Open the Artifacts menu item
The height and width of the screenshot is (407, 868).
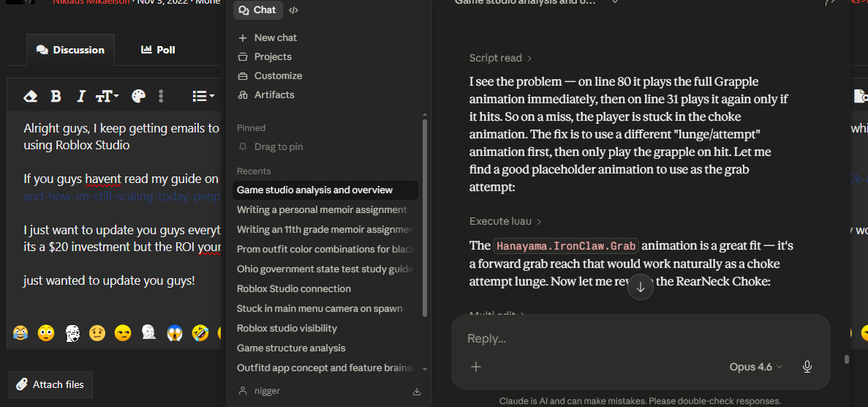(273, 94)
